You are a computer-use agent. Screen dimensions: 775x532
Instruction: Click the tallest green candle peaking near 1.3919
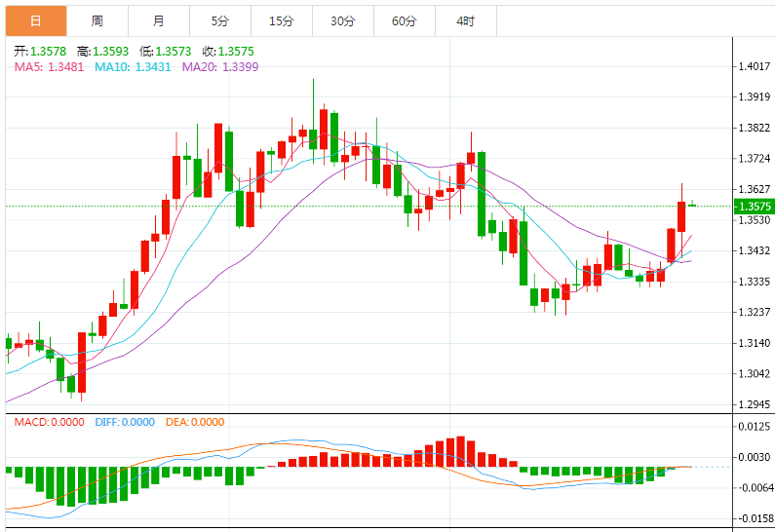click(313, 121)
